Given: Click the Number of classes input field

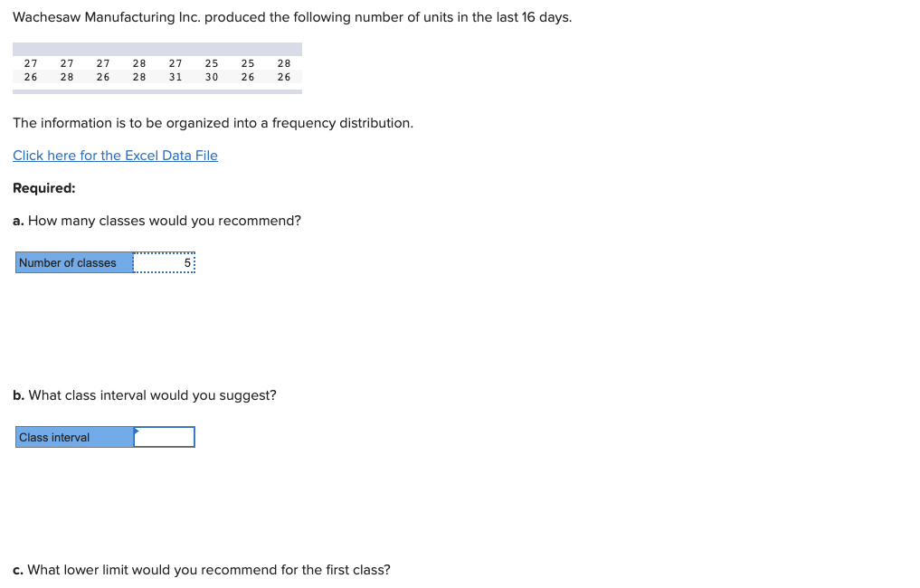Looking at the screenshot, I should tap(165, 262).
